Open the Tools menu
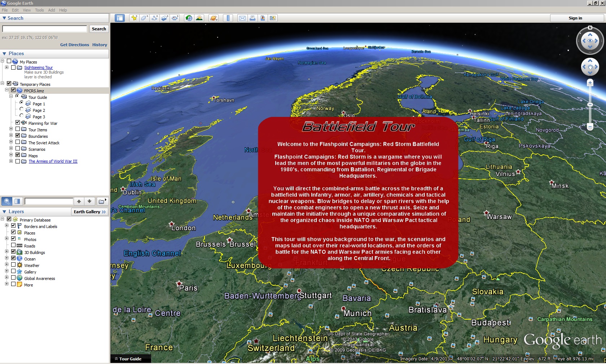 pyautogui.click(x=39, y=10)
